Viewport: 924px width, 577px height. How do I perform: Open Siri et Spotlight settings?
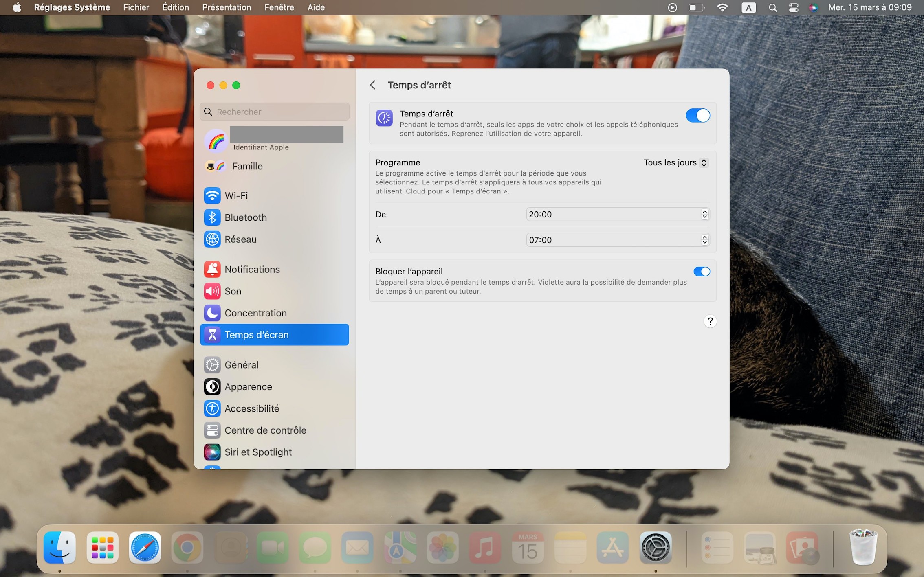pyautogui.click(x=257, y=452)
